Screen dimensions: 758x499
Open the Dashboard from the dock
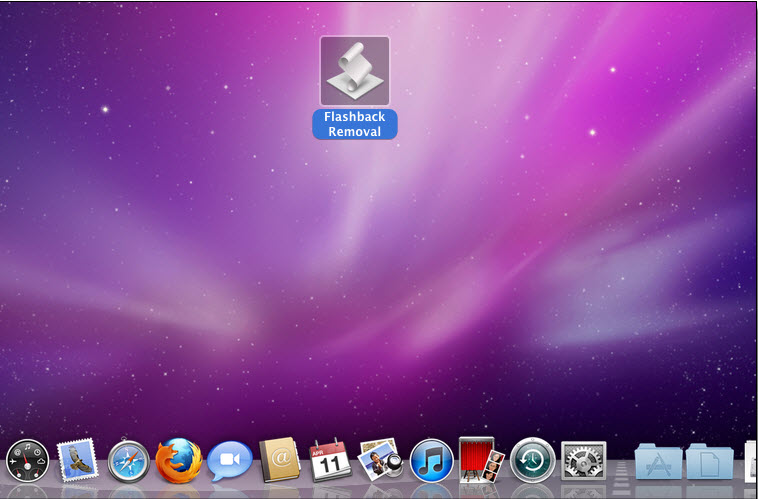tap(28, 461)
